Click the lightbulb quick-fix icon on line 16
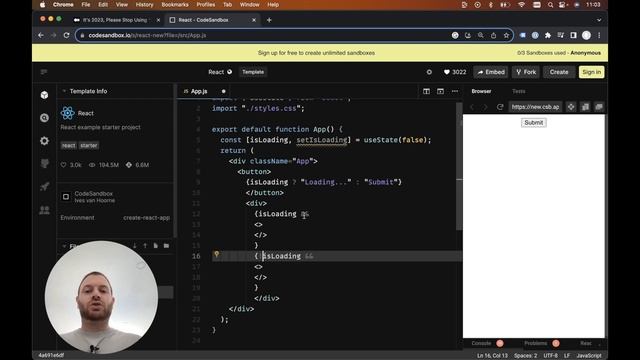640x360 pixels. coord(217,254)
